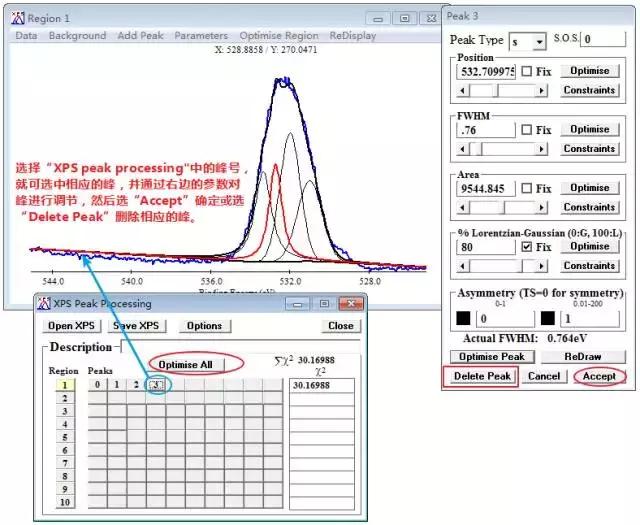The width and height of the screenshot is (640, 525).
Task: Maximize the Region 1 window
Action: pyautogui.click(x=404, y=18)
